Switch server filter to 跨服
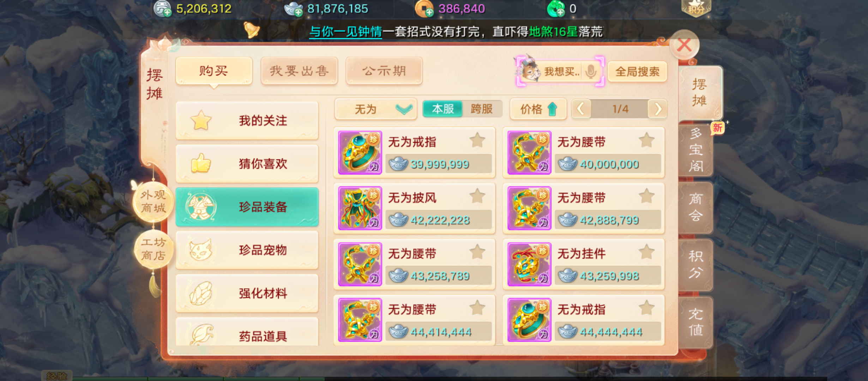Viewport: 868px width, 381px height. click(x=482, y=109)
